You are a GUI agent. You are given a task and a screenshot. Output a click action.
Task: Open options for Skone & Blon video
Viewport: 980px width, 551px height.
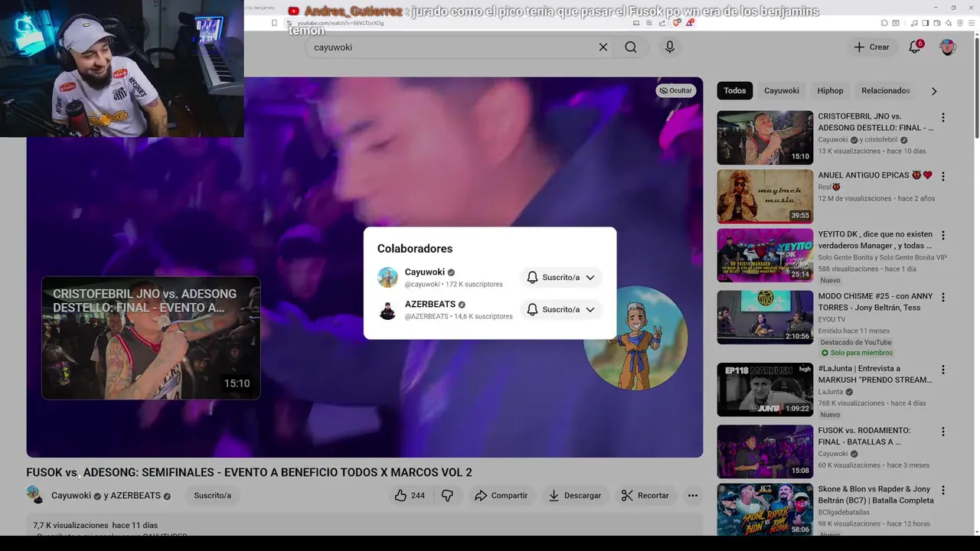(x=943, y=490)
